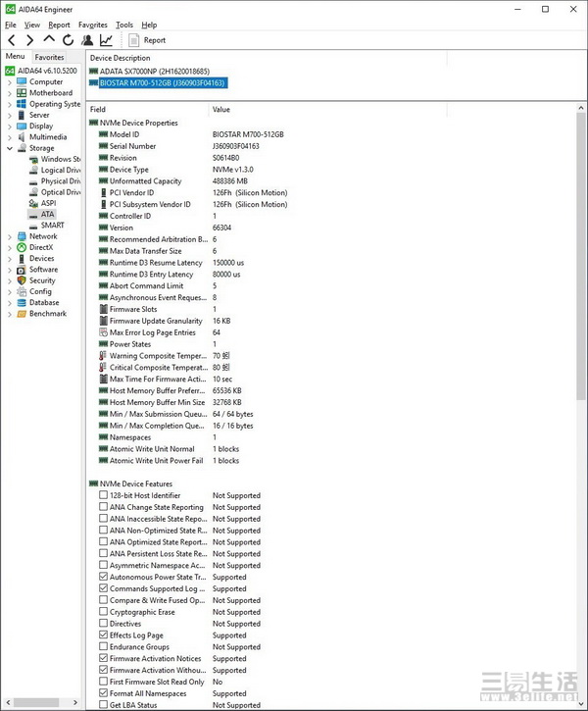The image size is (588, 711).
Task: Toggle the Autonomous Power State checkbox
Action: point(103,577)
